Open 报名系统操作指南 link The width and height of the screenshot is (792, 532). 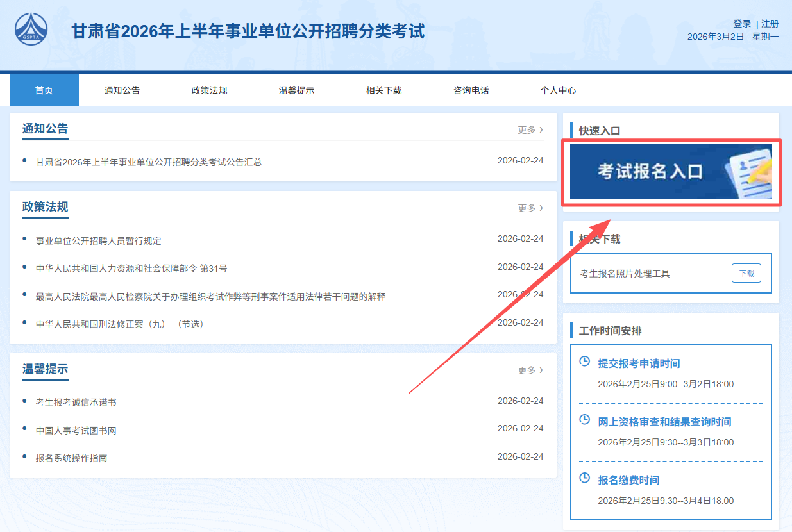[x=72, y=458]
